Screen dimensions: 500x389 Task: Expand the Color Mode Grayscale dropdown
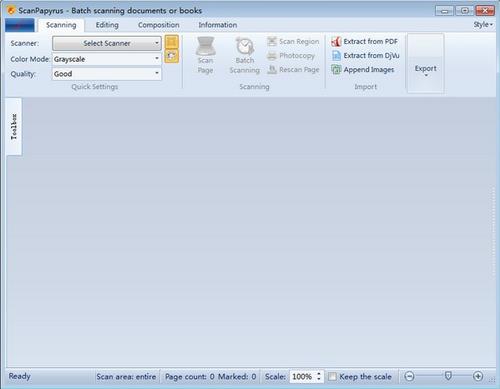107,59
